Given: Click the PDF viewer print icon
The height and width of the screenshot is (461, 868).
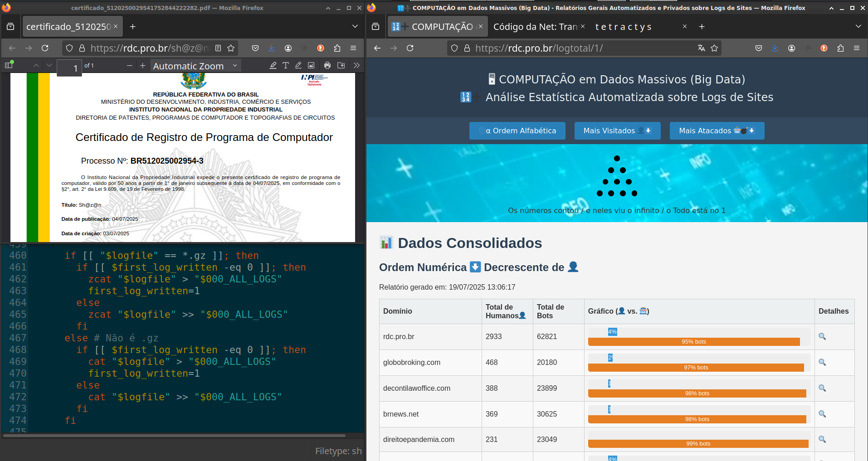Looking at the screenshot, I should tap(327, 65).
